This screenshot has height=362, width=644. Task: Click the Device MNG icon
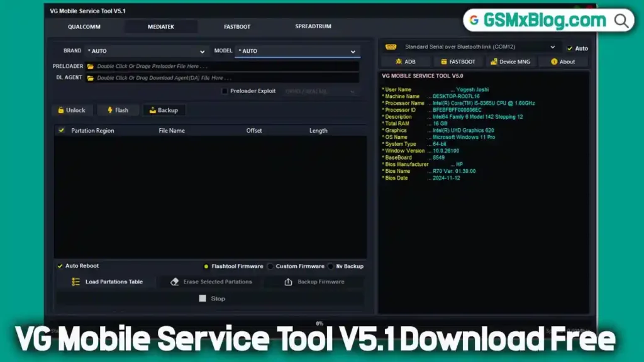tap(494, 62)
